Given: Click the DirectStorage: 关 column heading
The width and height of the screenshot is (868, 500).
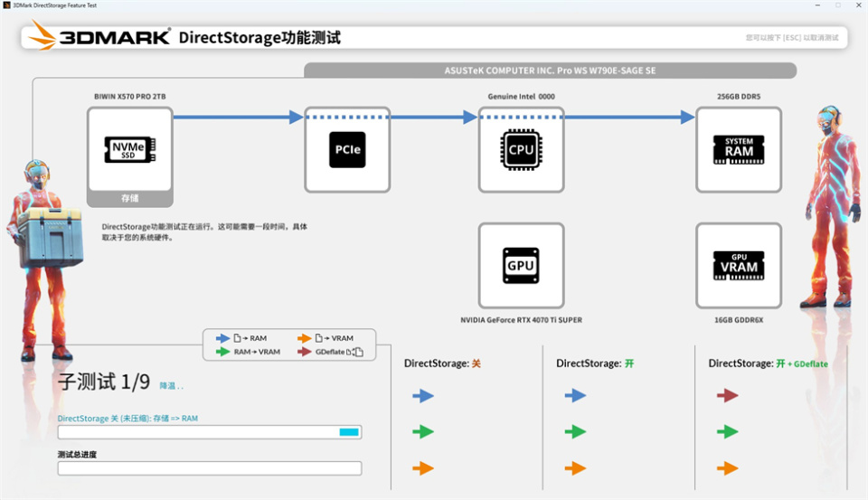Looking at the screenshot, I should (x=442, y=363).
